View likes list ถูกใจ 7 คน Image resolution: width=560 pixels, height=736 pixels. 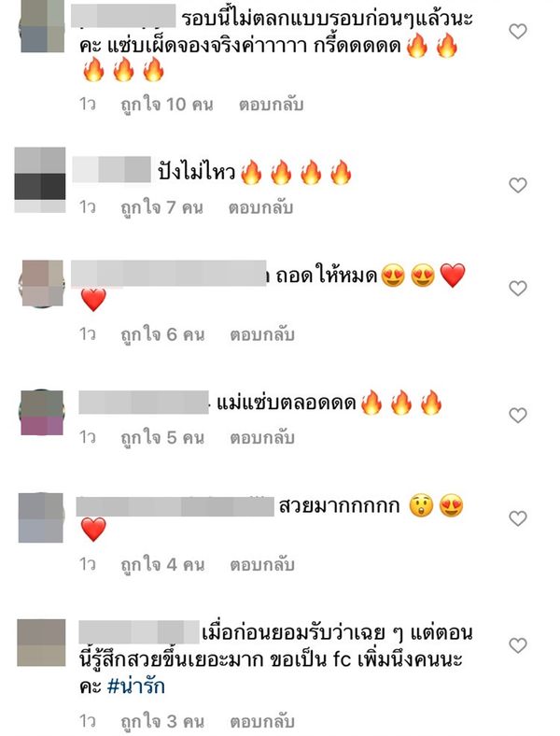(x=161, y=207)
